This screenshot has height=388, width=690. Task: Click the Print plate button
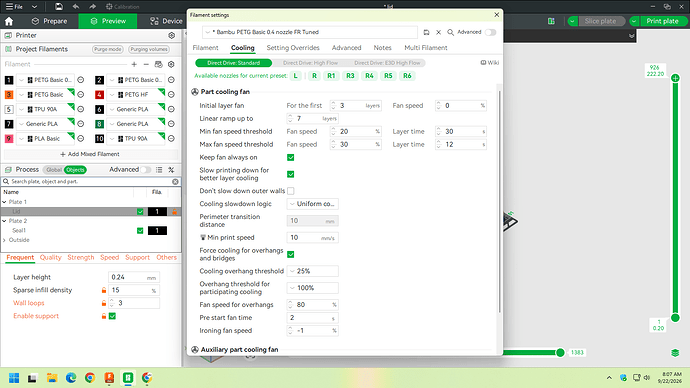(x=662, y=21)
